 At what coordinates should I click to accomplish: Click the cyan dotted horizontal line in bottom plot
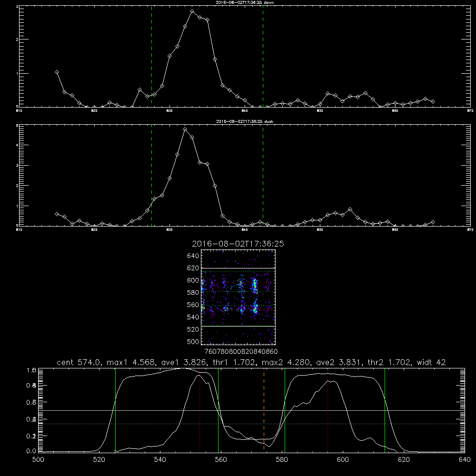click(251, 424)
